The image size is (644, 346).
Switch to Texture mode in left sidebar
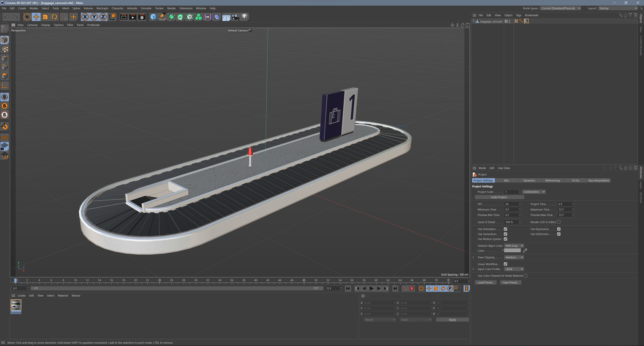(5, 49)
